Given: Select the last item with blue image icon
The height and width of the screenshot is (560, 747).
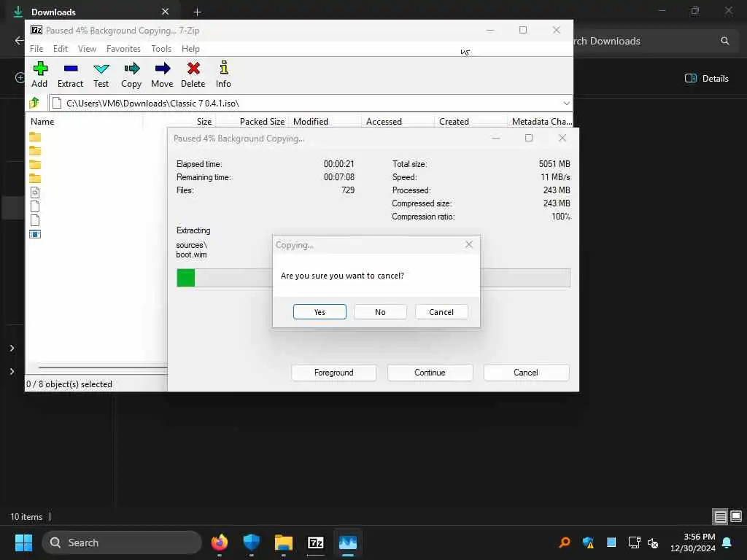Looking at the screenshot, I should click(35, 234).
